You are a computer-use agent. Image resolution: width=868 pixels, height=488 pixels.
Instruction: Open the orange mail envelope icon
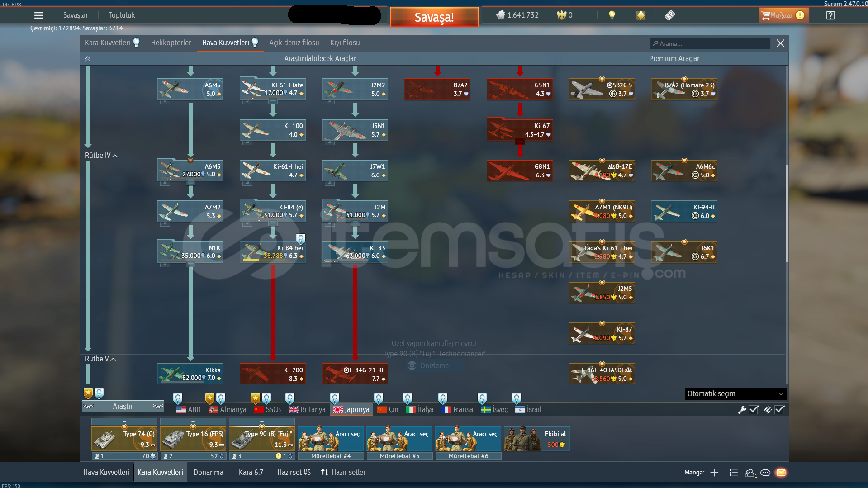tap(781, 473)
